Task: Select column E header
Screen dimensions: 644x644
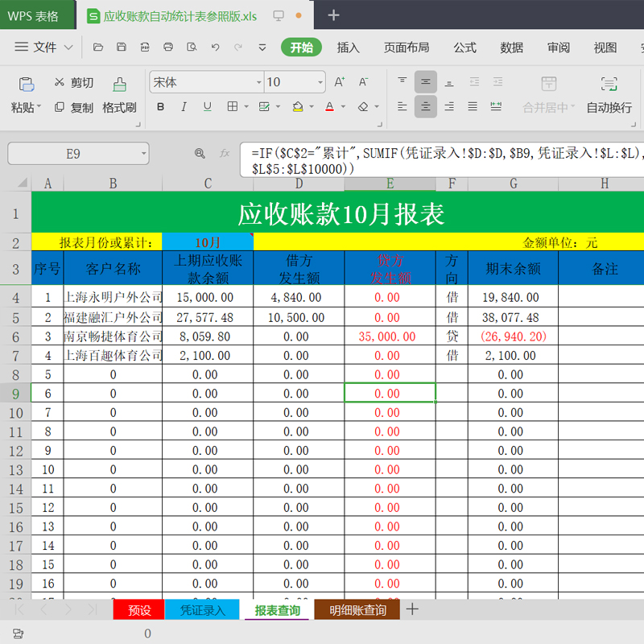Action: [390, 184]
